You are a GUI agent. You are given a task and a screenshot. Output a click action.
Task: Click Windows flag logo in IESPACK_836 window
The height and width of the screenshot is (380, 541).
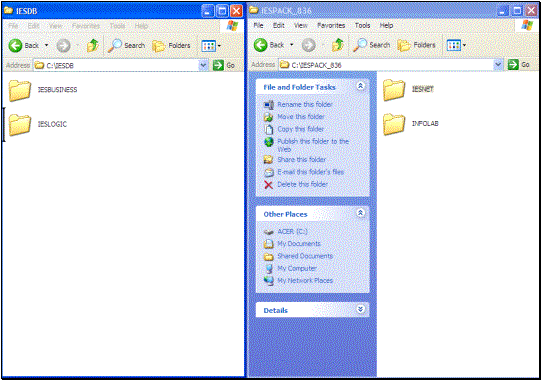[527, 25]
